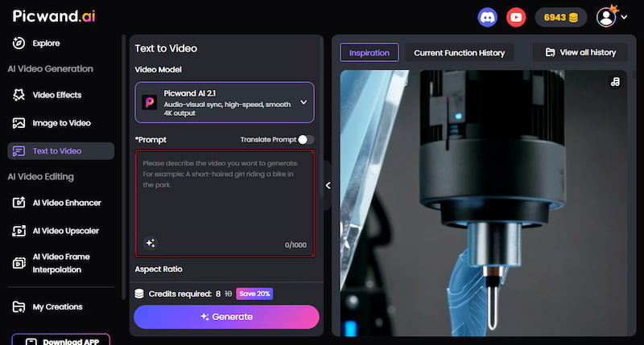This screenshot has width=644, height=345.
Task: Switch to Current Function History tab
Action: (x=459, y=53)
